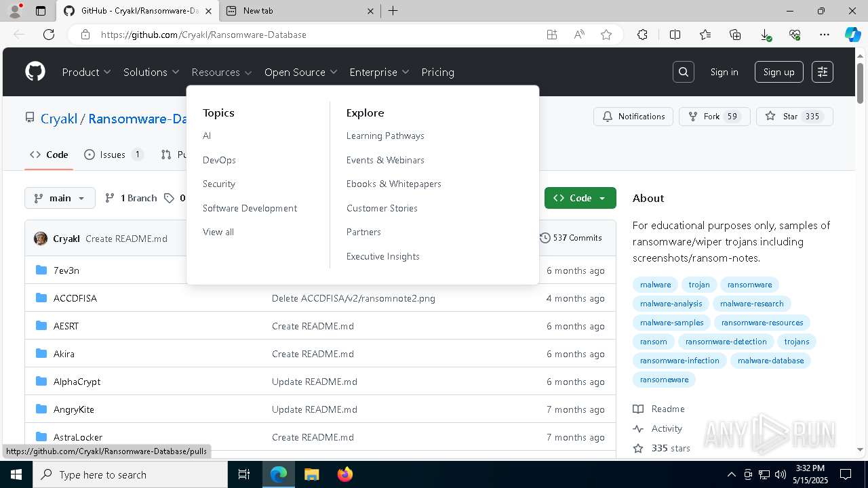Refresh the page with the reload icon

point(49,35)
